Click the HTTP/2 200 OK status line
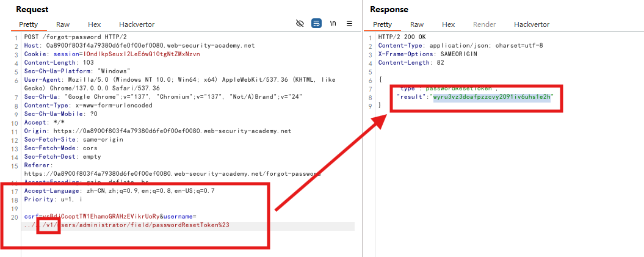 tap(403, 37)
